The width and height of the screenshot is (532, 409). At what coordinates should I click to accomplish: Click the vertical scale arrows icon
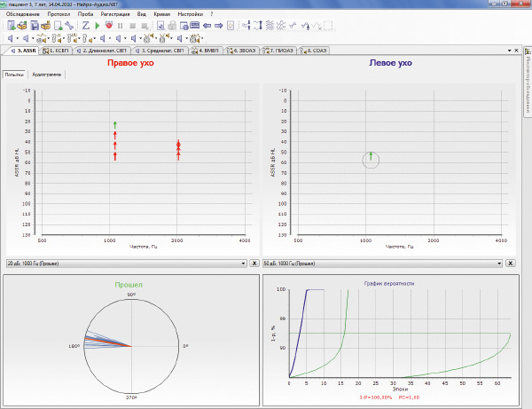point(258,26)
